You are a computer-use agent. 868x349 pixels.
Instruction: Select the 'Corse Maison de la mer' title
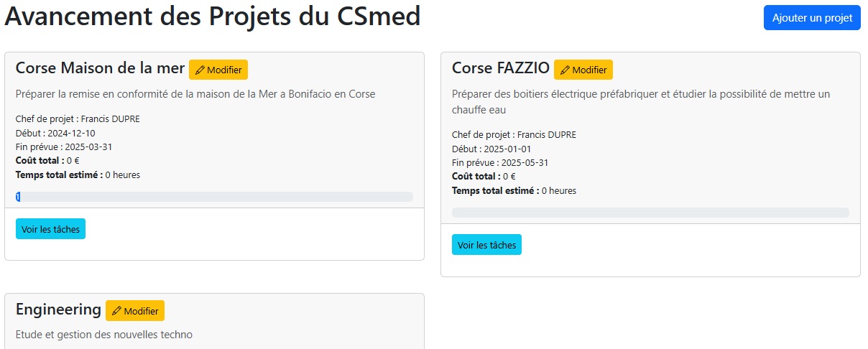[100, 68]
